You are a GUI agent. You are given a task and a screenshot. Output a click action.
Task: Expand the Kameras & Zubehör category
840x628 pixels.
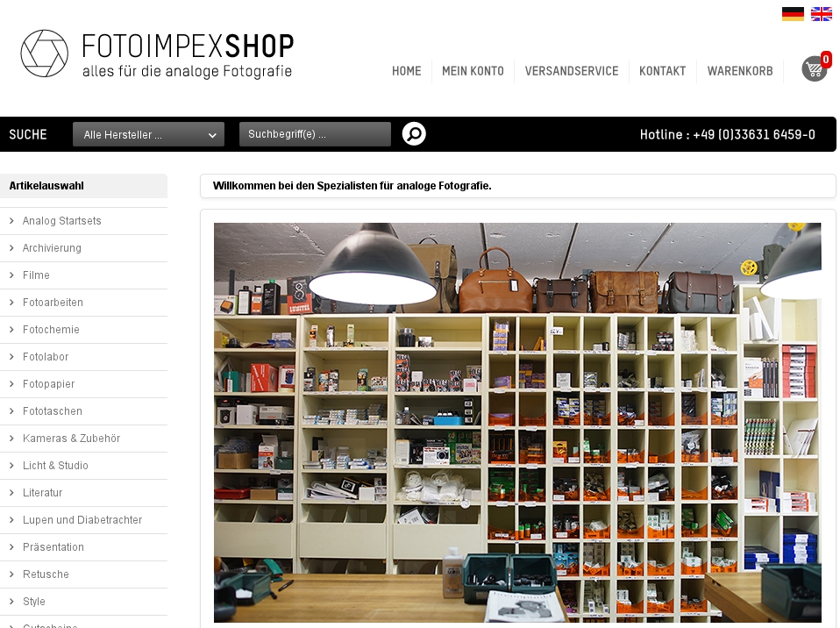pos(71,439)
